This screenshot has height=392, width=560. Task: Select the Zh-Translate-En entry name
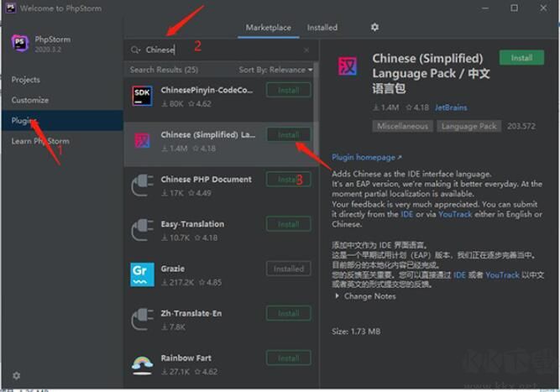[x=191, y=313]
